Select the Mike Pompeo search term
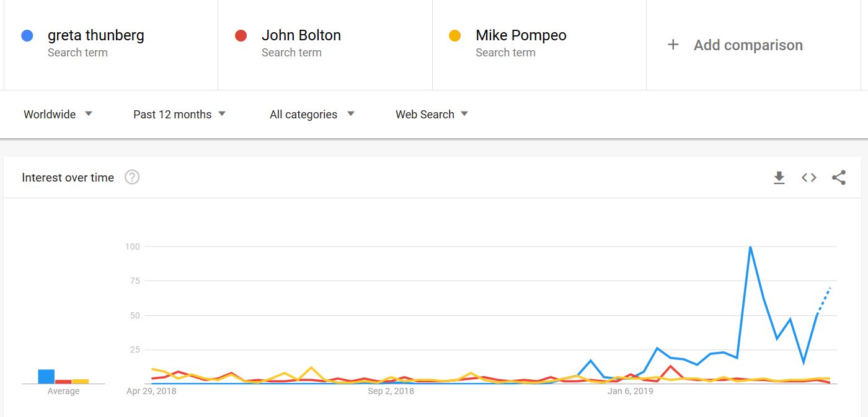This screenshot has height=417, width=868. pos(521,35)
